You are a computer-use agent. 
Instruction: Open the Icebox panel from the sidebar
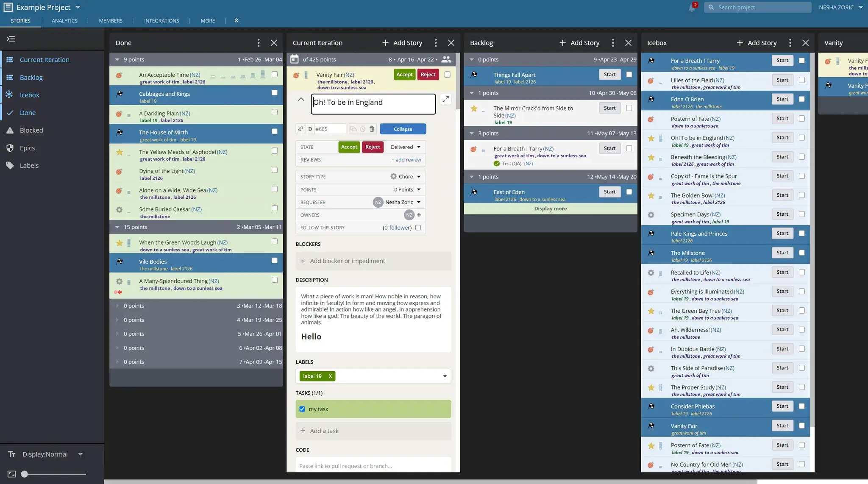pyautogui.click(x=29, y=95)
